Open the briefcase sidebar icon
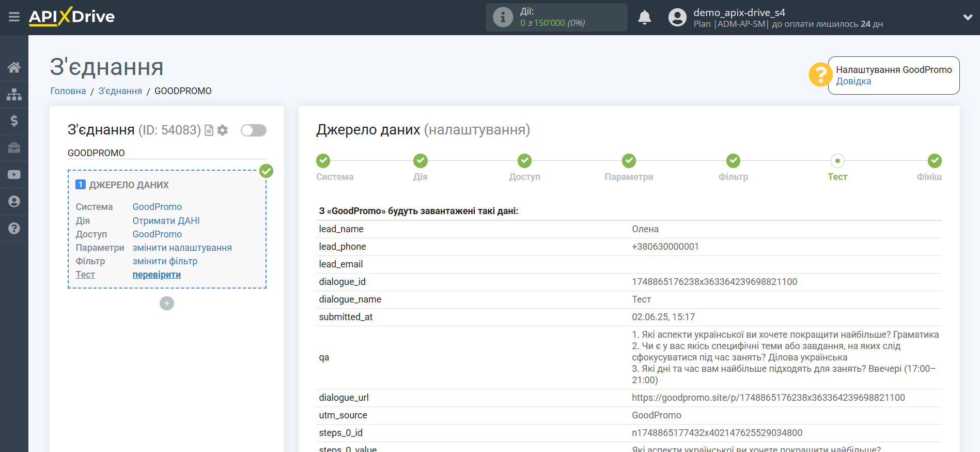 point(14,148)
